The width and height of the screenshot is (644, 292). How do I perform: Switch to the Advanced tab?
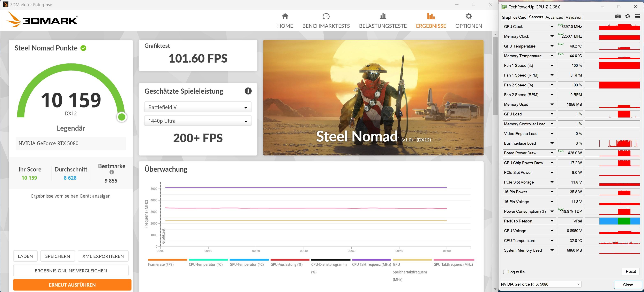[554, 17]
